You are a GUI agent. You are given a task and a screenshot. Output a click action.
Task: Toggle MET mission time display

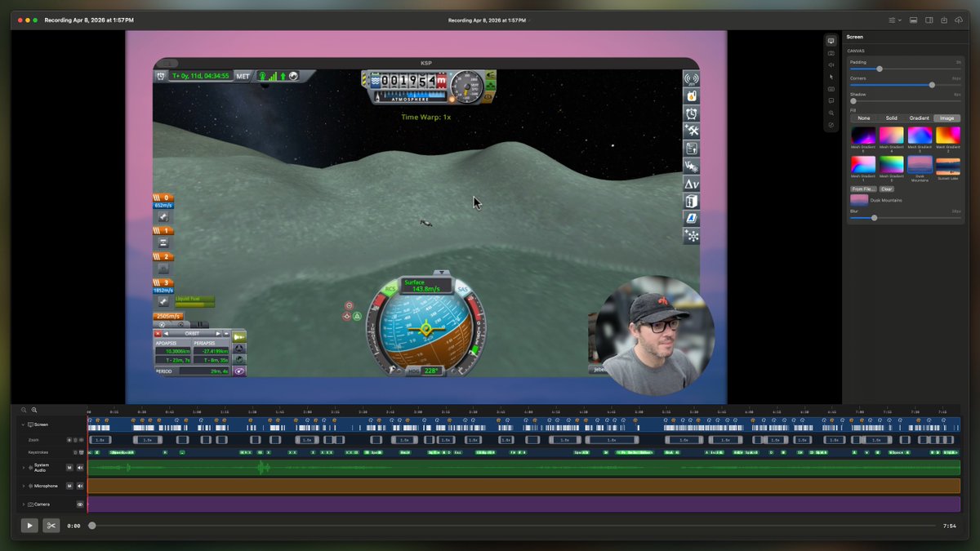[x=243, y=76]
